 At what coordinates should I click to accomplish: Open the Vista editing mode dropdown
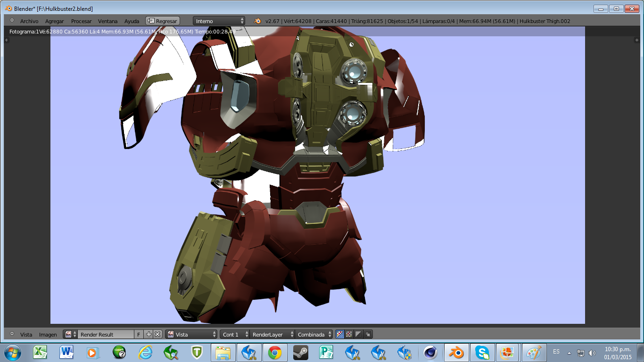[x=191, y=334]
